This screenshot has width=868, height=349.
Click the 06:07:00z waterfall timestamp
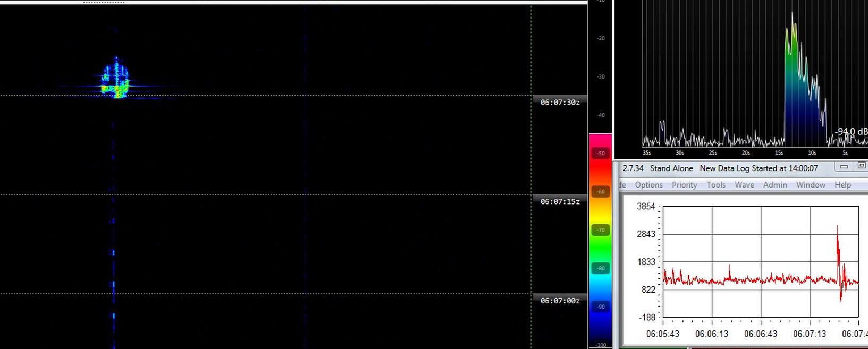tap(560, 301)
